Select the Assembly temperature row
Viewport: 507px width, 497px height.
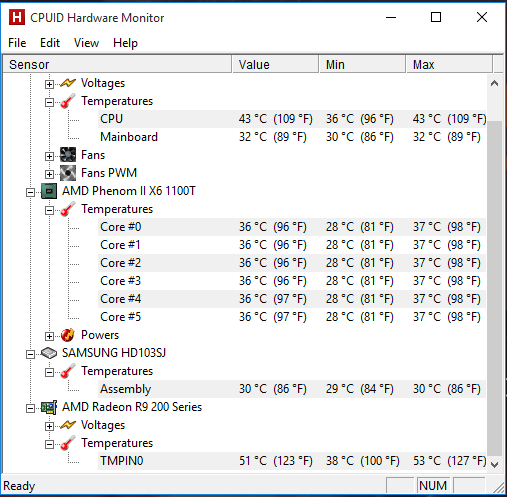[292, 389]
